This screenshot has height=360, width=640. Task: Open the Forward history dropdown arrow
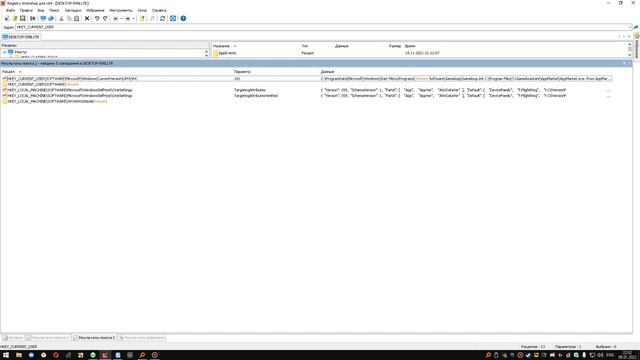133,18
